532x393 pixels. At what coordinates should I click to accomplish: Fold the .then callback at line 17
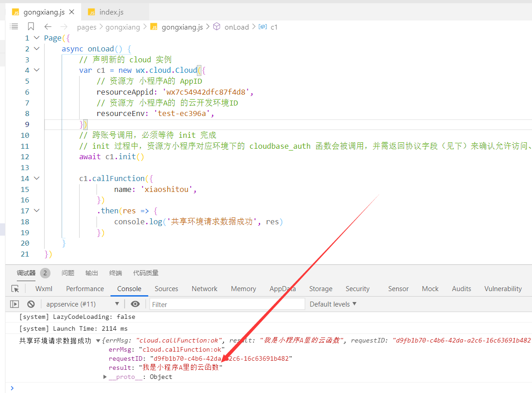[37, 211]
